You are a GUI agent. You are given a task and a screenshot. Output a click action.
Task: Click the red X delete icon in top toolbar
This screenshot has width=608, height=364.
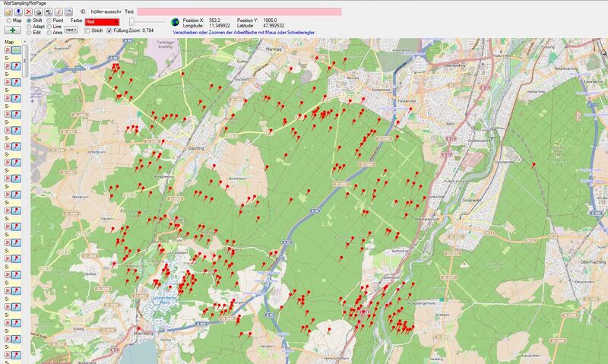(x=28, y=12)
